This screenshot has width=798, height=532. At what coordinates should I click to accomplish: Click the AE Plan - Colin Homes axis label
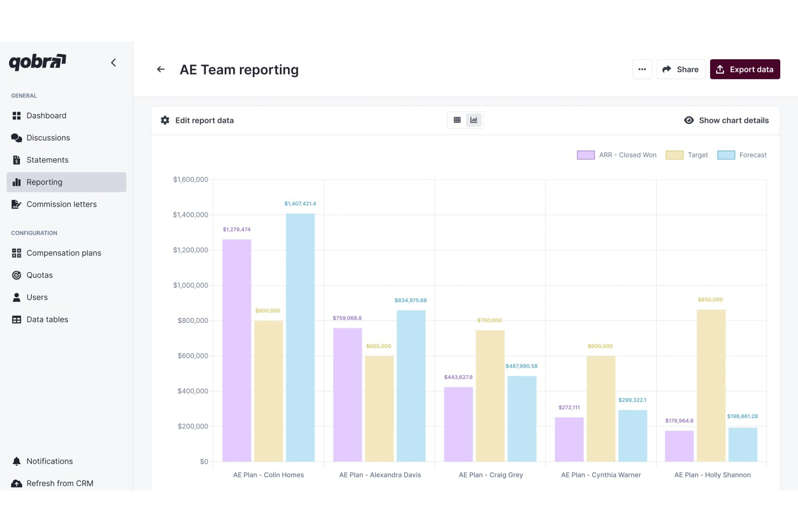269,475
